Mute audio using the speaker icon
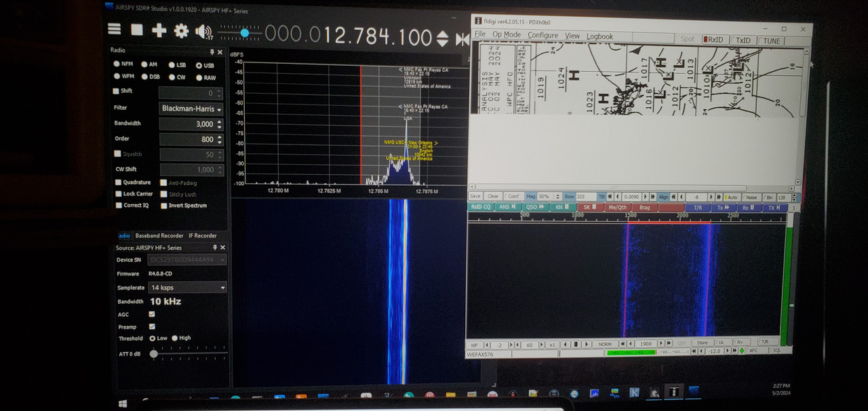This screenshot has height=411, width=868. (x=203, y=31)
